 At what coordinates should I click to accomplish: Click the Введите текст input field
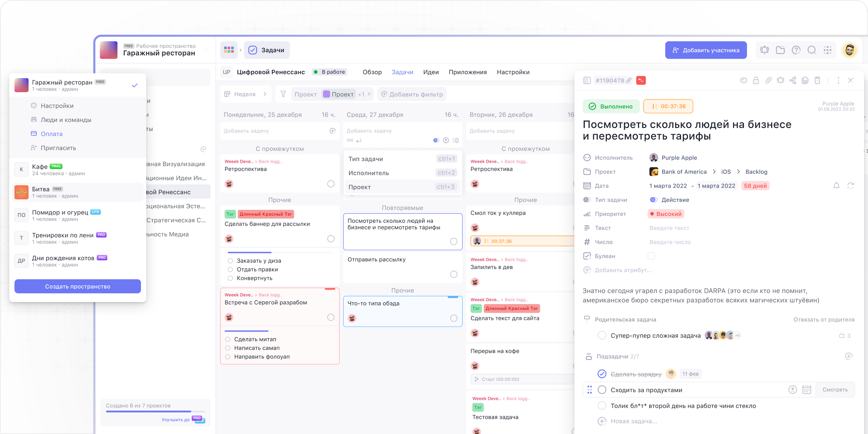[x=669, y=228]
